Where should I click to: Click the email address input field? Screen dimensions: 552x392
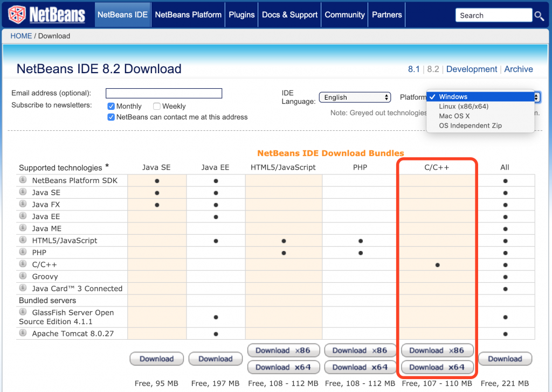point(163,93)
